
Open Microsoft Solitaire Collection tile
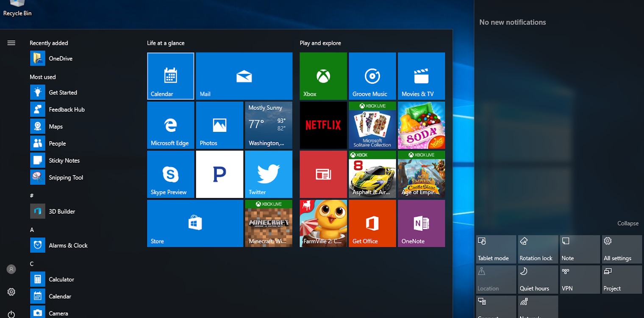point(372,125)
